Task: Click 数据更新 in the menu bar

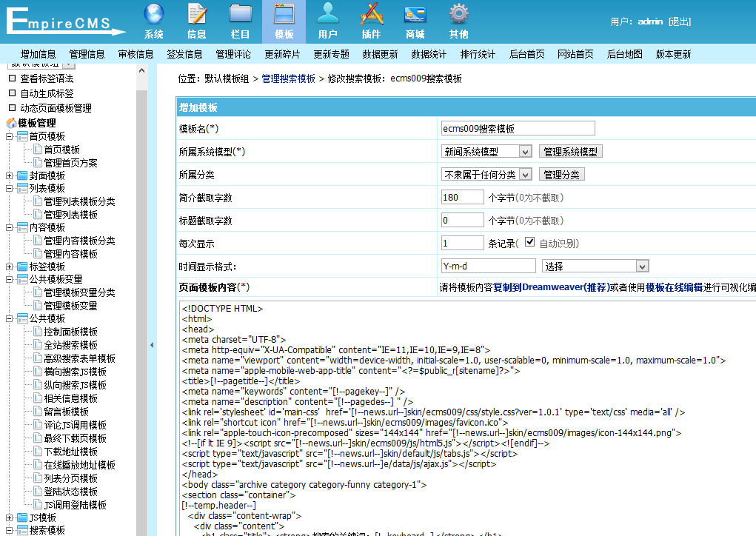Action: (x=380, y=54)
